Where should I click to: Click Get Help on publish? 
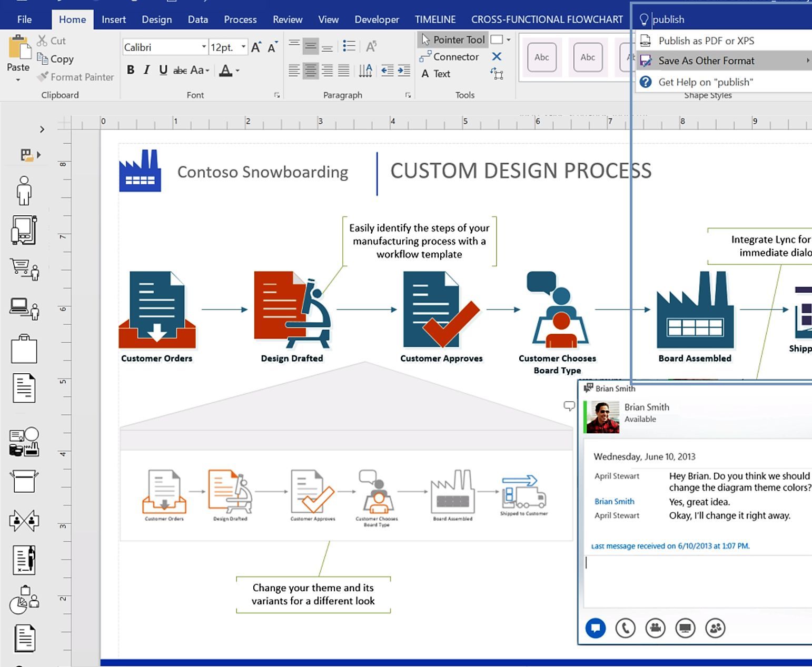click(x=706, y=82)
